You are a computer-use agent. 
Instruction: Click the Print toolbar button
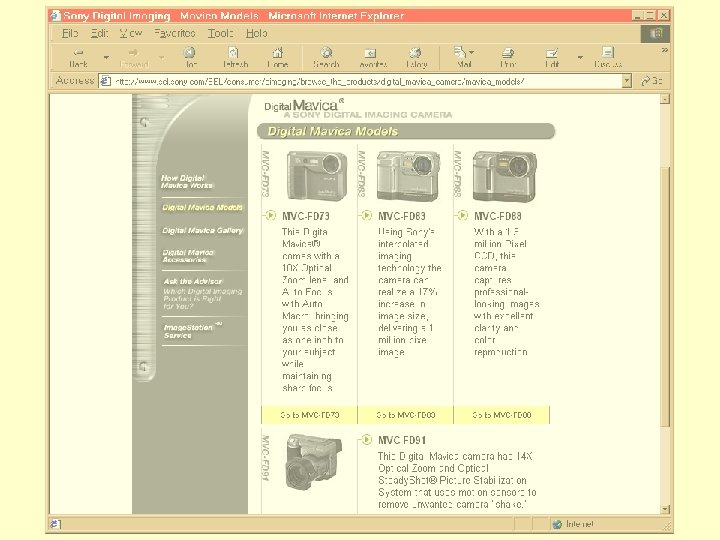click(508, 57)
